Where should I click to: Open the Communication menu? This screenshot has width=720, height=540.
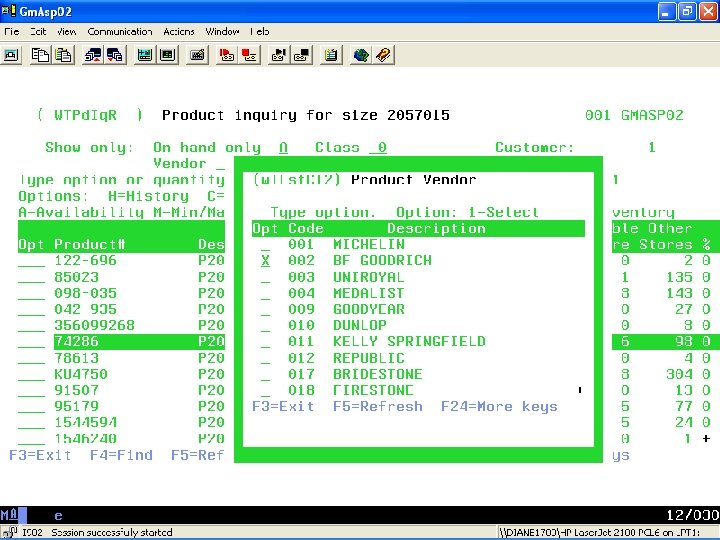point(120,31)
